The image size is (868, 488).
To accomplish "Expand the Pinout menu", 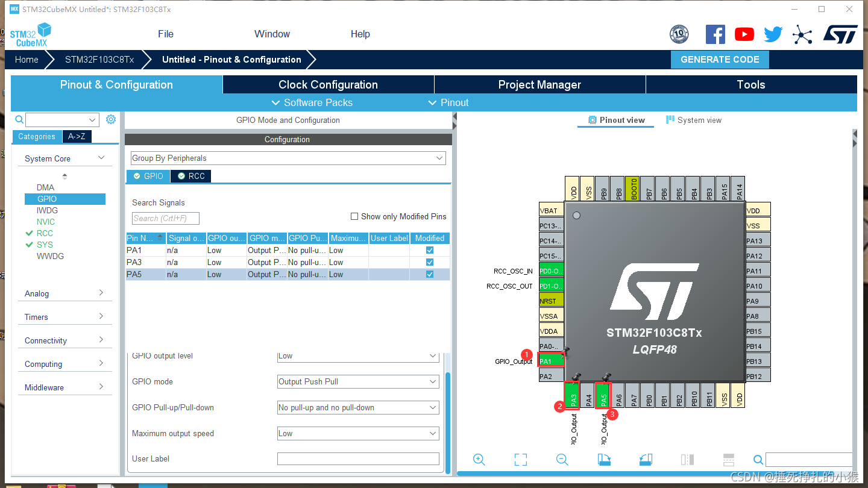I will click(x=448, y=102).
